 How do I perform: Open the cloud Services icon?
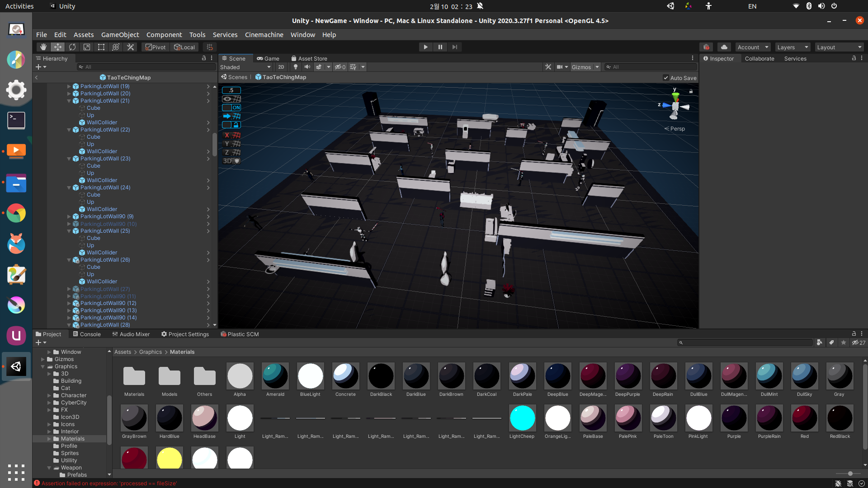[724, 47]
